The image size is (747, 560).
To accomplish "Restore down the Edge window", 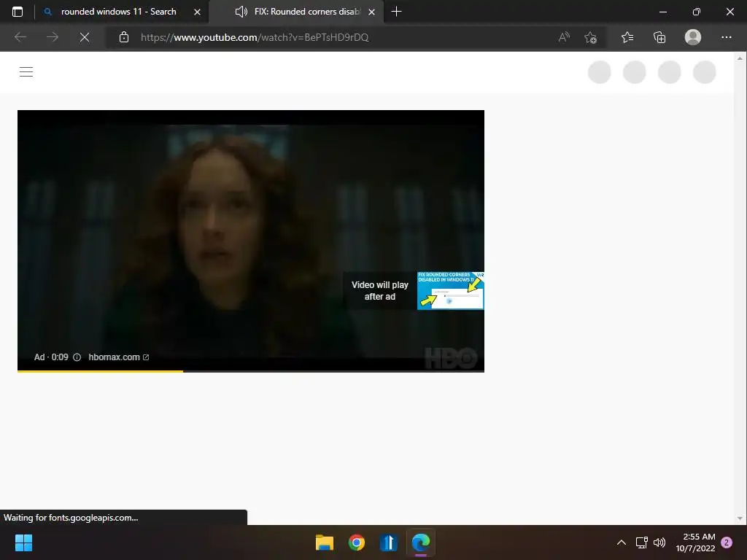I will pyautogui.click(x=696, y=12).
